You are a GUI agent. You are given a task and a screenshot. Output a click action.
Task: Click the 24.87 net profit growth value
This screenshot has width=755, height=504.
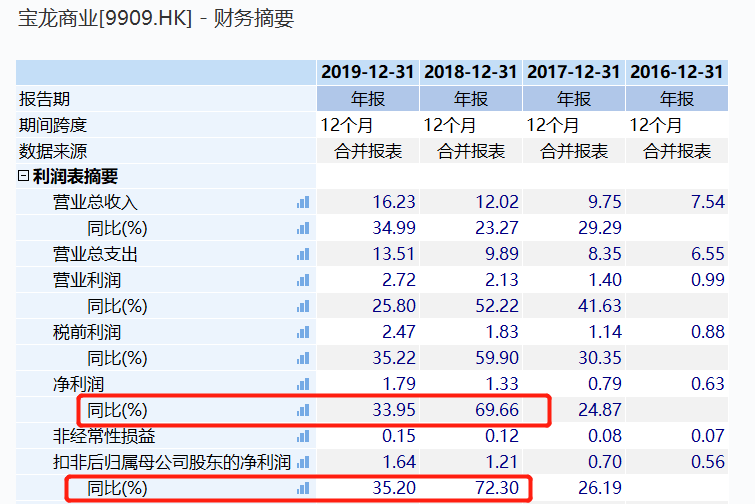coord(600,410)
